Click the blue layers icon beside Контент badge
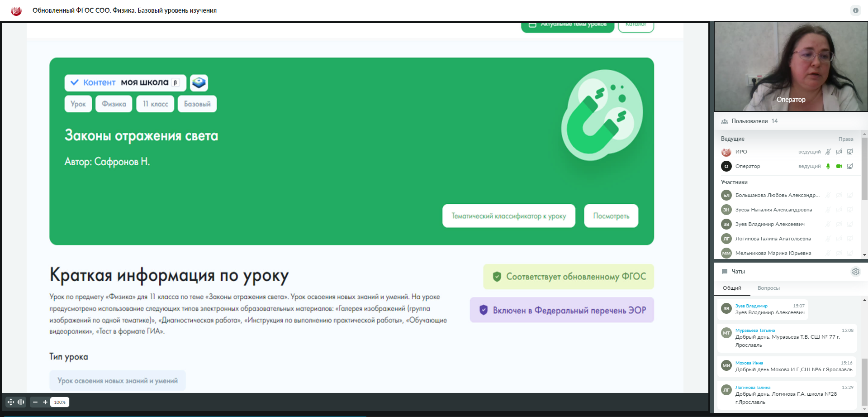 pyautogui.click(x=199, y=83)
